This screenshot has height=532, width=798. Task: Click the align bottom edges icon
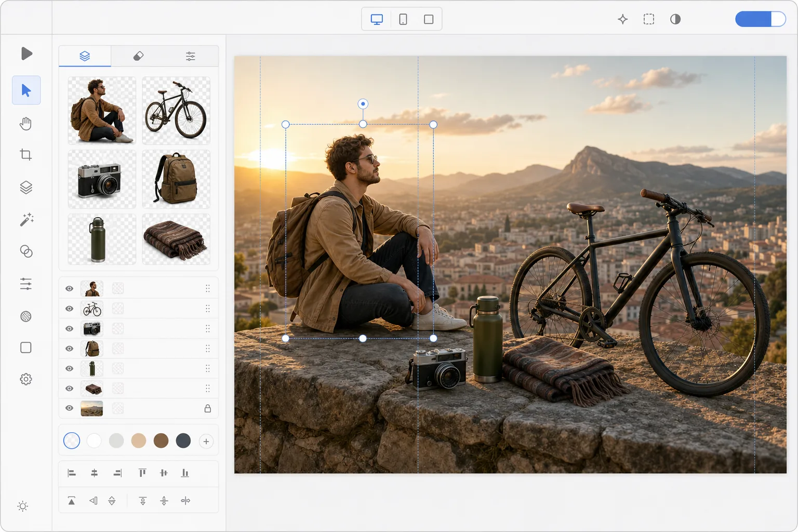pos(185,473)
